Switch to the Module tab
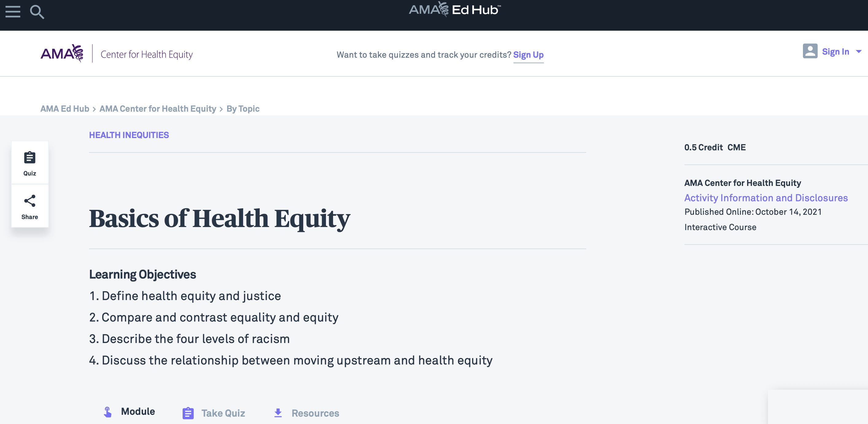 click(x=138, y=411)
